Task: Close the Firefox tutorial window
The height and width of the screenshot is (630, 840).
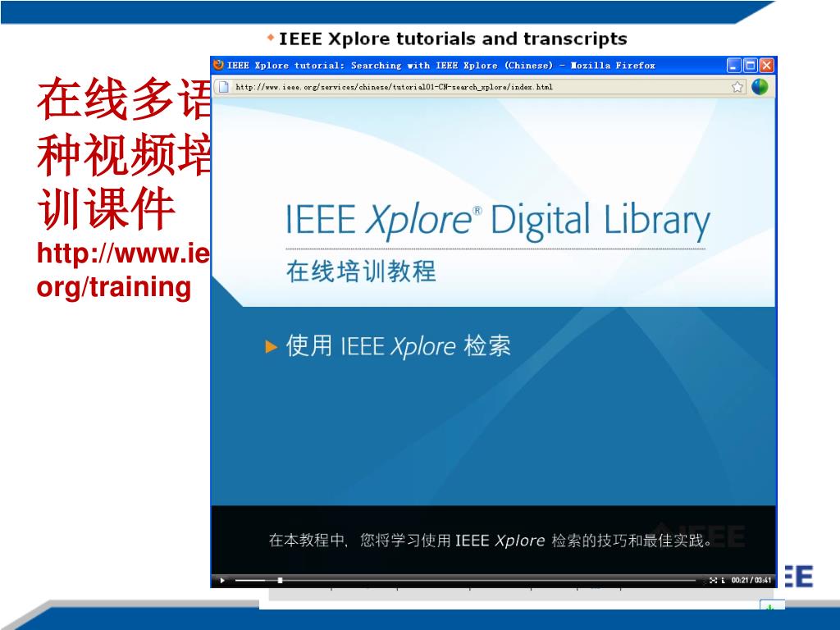Action: (x=767, y=66)
